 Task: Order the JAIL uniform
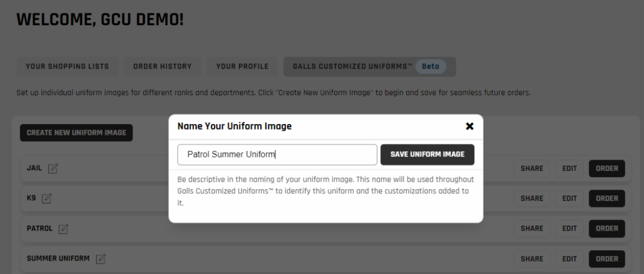(607, 169)
